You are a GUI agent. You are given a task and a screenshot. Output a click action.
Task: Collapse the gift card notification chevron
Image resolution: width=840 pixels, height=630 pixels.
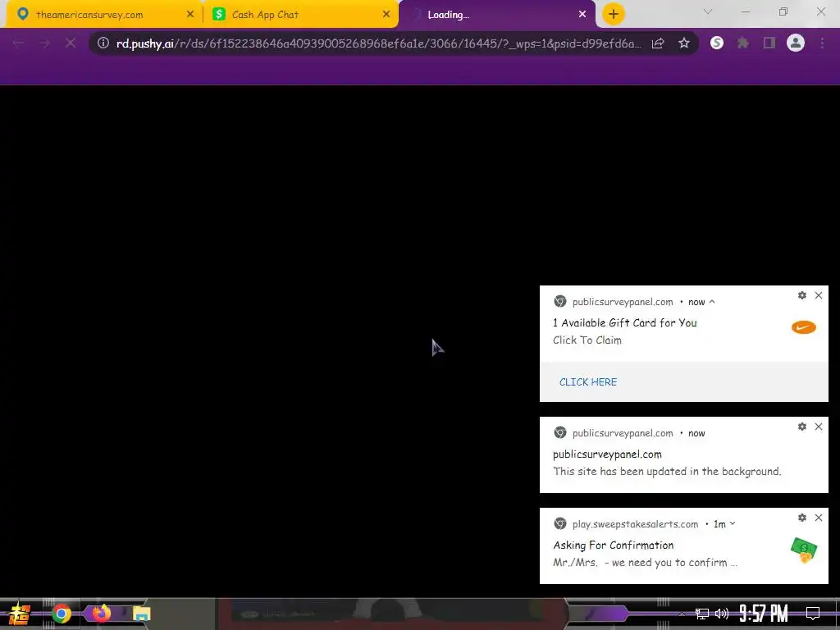click(x=712, y=302)
